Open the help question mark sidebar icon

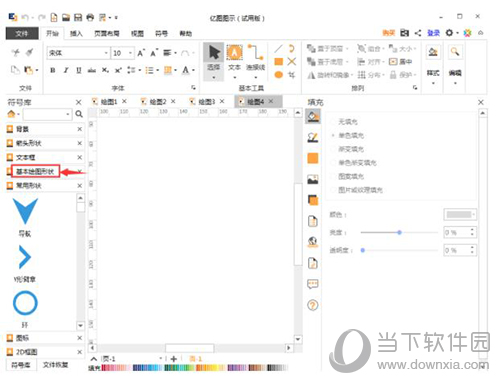click(x=313, y=305)
